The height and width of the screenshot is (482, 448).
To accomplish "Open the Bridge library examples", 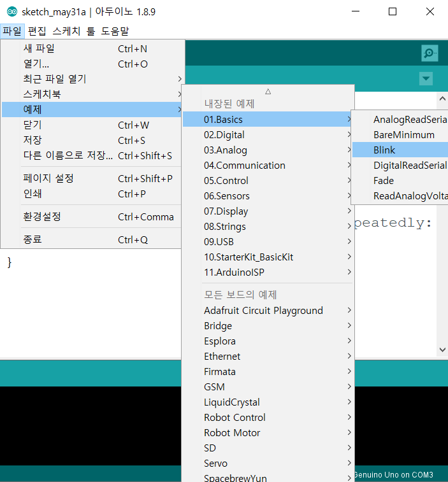I will point(268,325).
